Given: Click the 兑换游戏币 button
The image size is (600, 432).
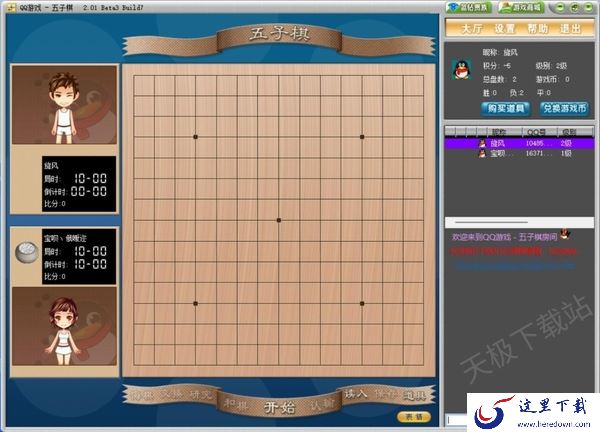Looking at the screenshot, I should (564, 108).
